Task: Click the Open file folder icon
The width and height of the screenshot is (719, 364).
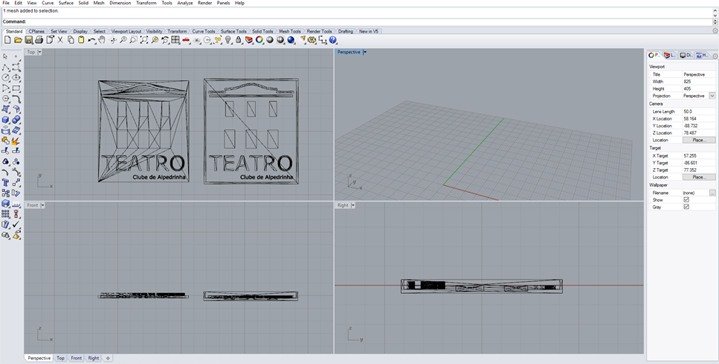Action: click(x=18, y=40)
